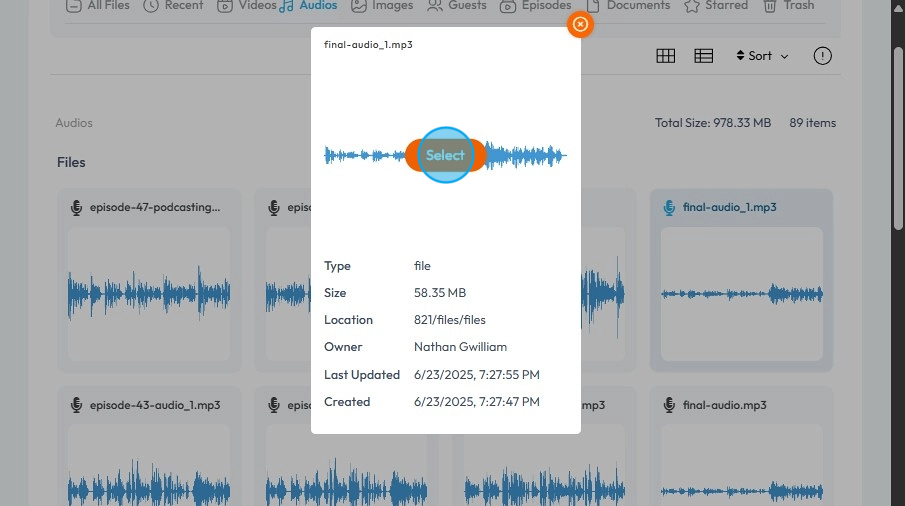
Task: Open final-audio_1.mp3 waveform thumbnail
Action: coord(742,294)
